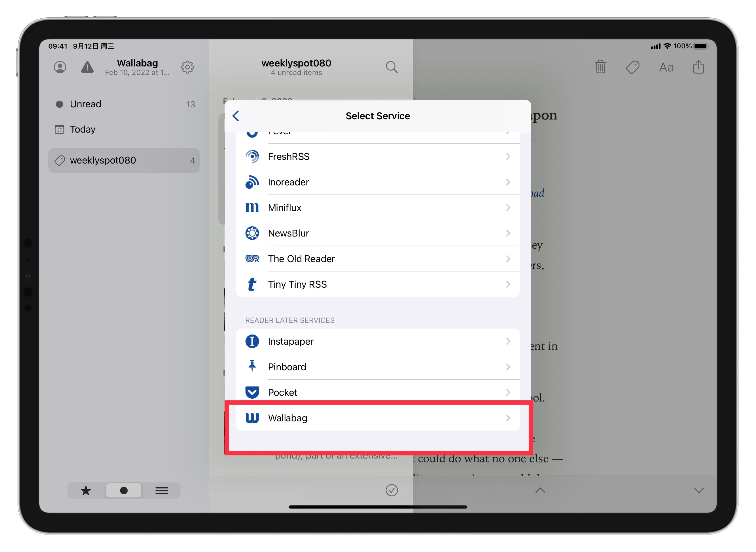Show unread items filter
Screen dimensions: 756x552
tap(123, 490)
